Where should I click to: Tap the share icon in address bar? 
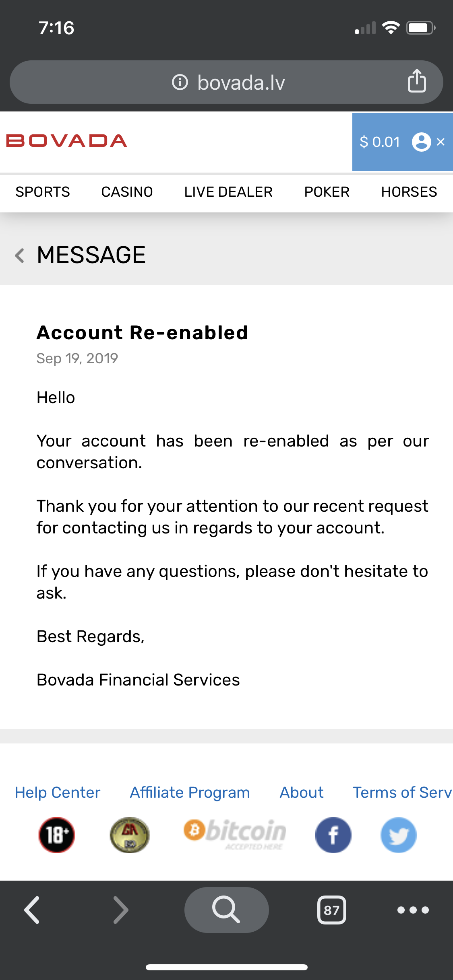tap(417, 81)
